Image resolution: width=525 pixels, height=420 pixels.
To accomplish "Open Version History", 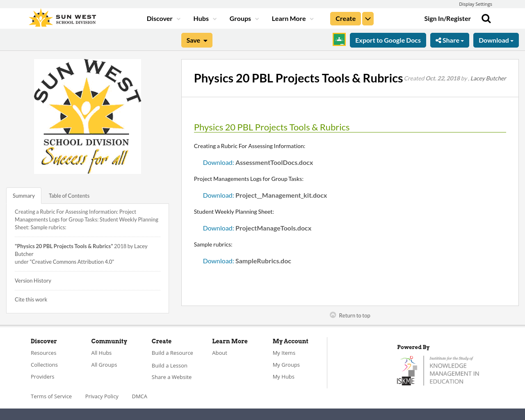I will point(33,281).
